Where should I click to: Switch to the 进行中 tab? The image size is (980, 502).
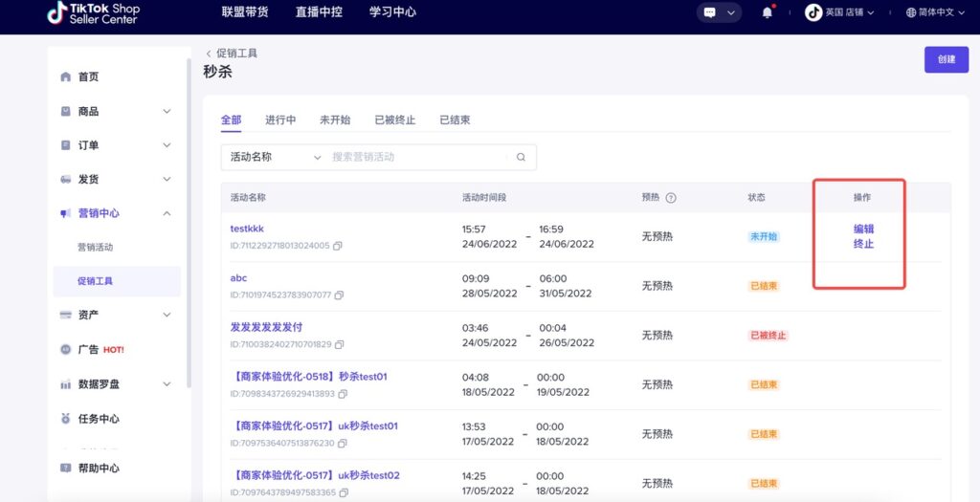pyautogui.click(x=280, y=120)
